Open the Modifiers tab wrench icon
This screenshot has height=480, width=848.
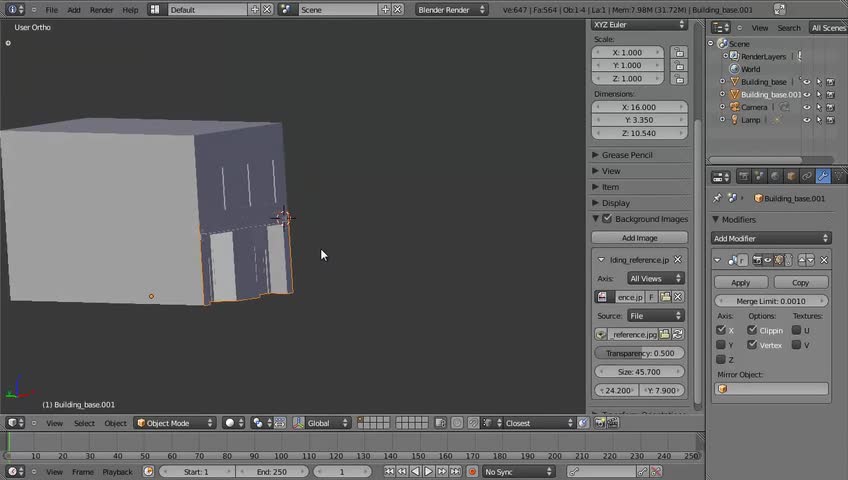pos(823,176)
